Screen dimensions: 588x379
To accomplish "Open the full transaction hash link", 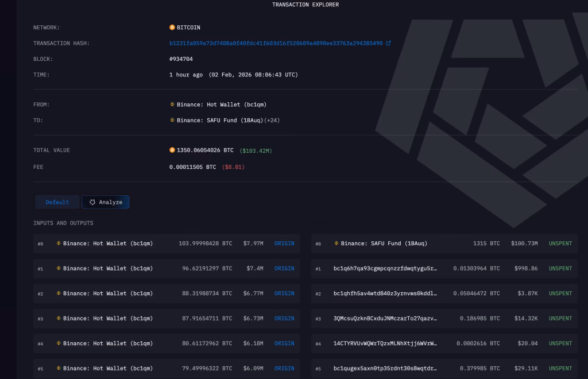I will point(277,42).
